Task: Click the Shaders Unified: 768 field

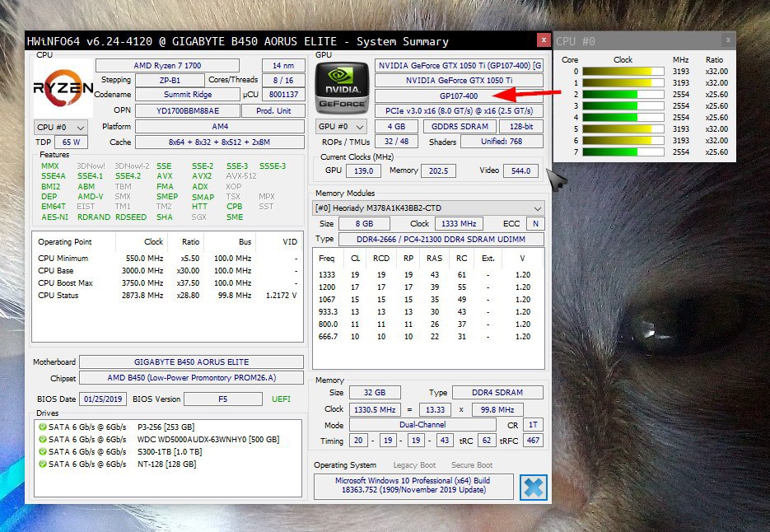Action: [x=502, y=142]
